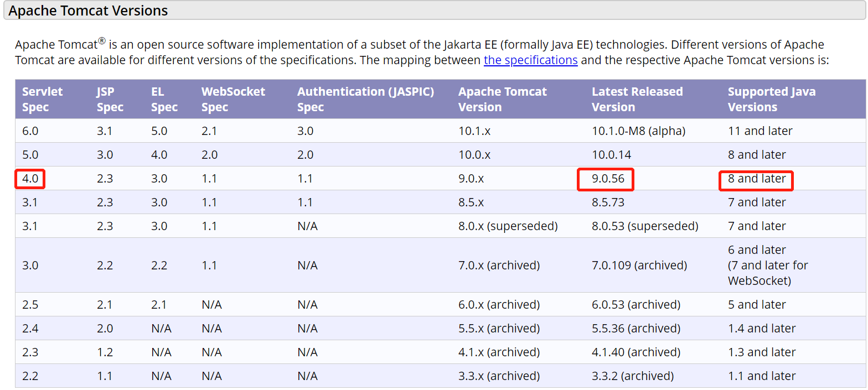This screenshot has height=390, width=868.
Task: Select the "4.1.x (archived)" version cell
Action: click(499, 352)
